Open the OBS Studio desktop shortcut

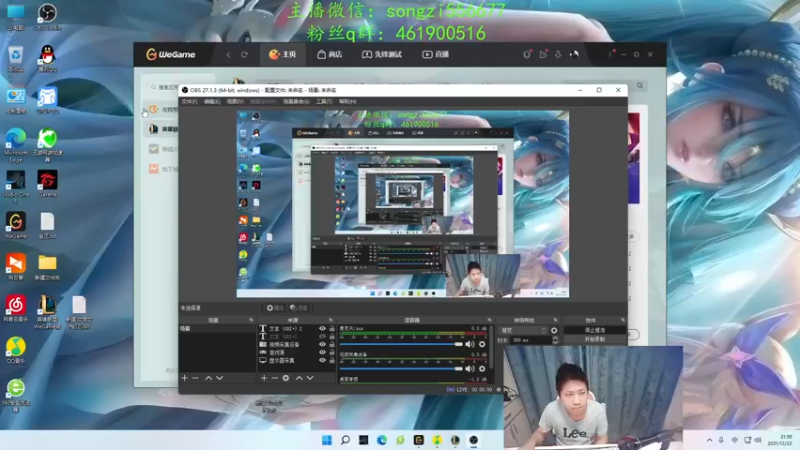(47, 16)
